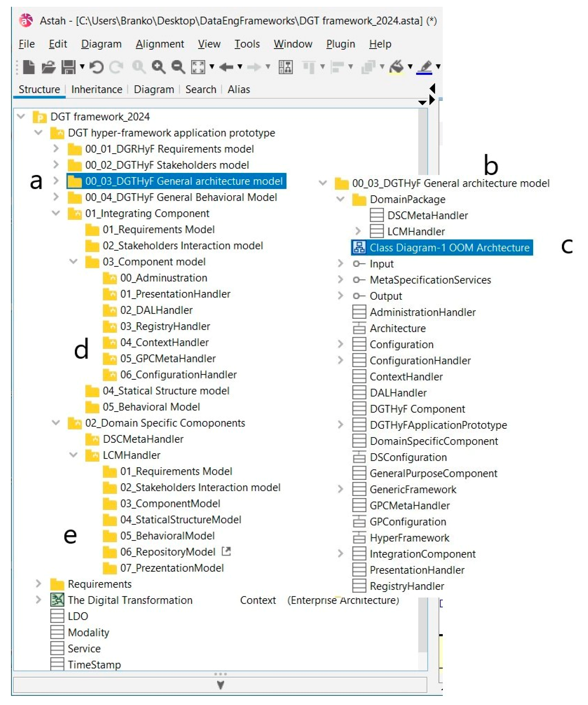The width and height of the screenshot is (588, 705).
Task: Click the auto layout toolbar icon
Action: tap(286, 67)
